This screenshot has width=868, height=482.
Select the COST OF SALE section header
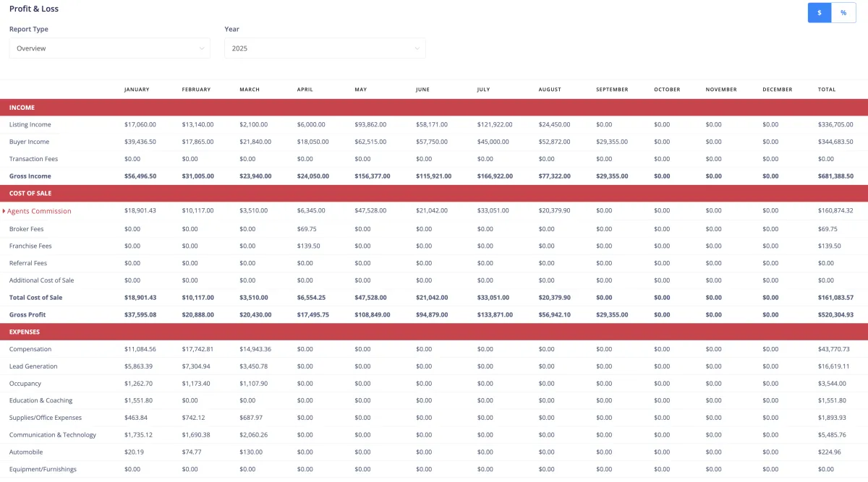tap(434, 194)
